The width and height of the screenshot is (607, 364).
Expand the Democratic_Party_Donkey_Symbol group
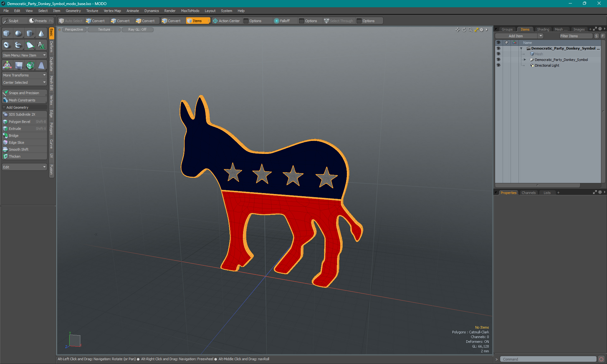525,60
